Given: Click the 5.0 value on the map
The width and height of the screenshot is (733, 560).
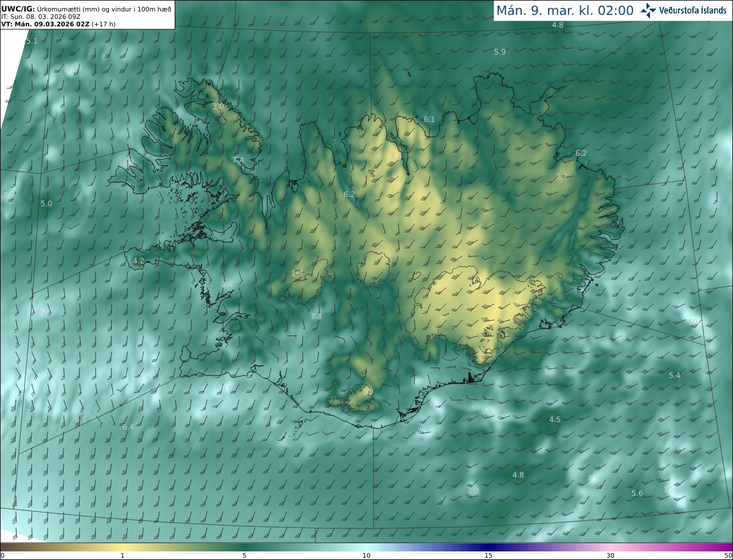Looking at the screenshot, I should [x=46, y=203].
